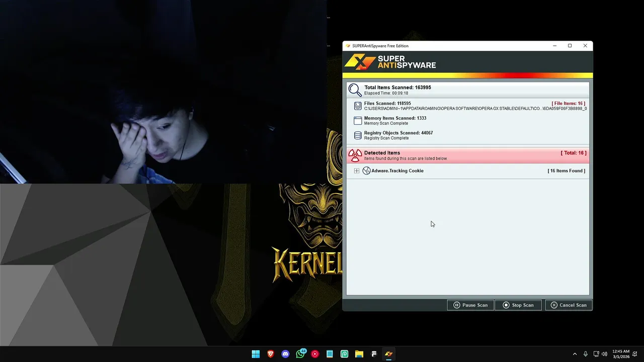Open Brave browser from taskbar
This screenshot has width=644, height=362.
pos(271,354)
